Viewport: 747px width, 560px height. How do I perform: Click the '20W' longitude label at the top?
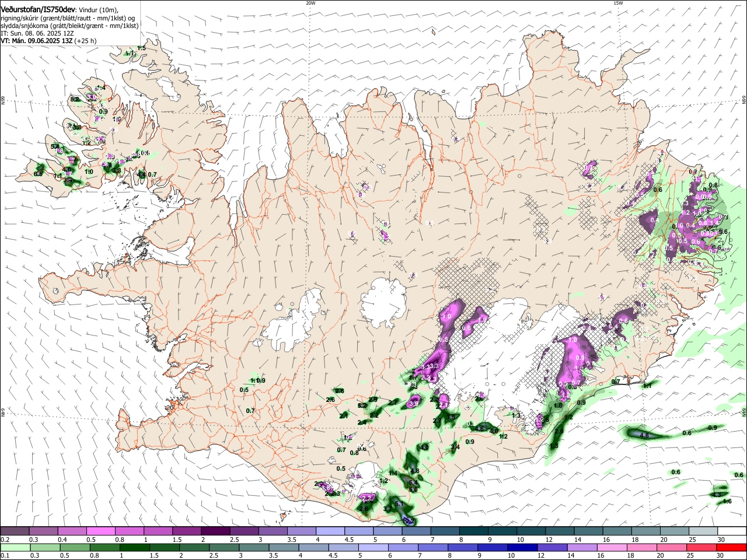click(310, 3)
